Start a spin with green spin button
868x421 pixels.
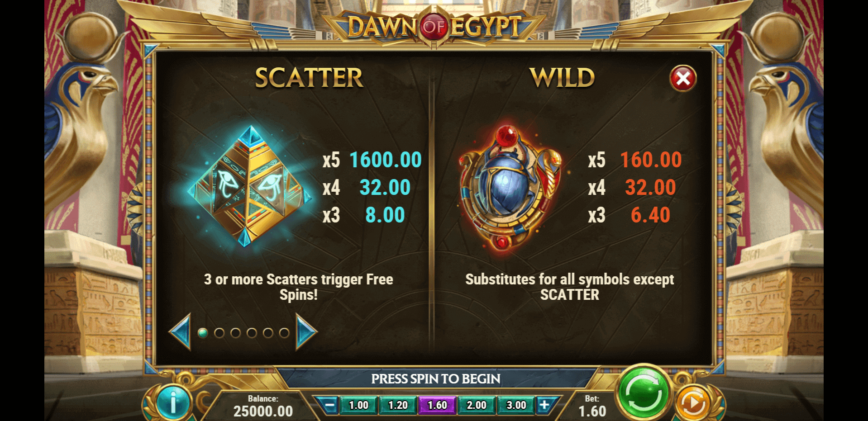pos(643,393)
